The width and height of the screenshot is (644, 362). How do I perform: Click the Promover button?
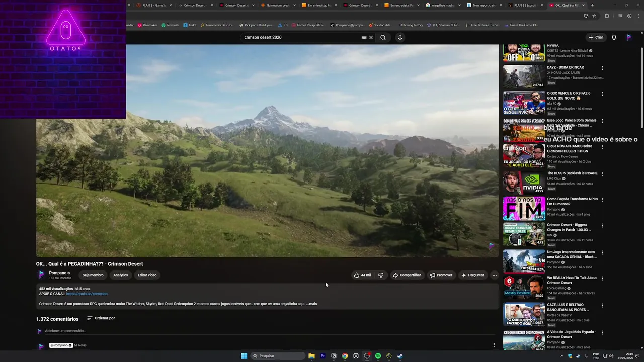click(x=441, y=275)
